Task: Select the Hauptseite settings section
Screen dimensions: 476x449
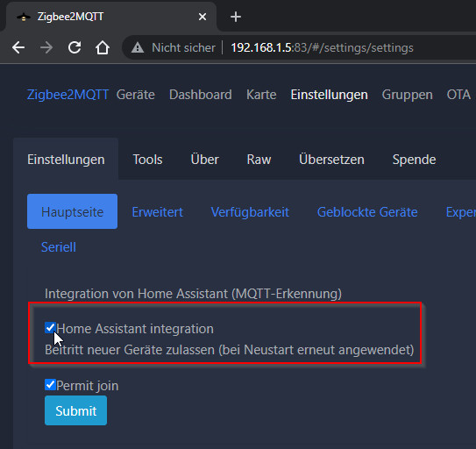Action: coord(72,211)
